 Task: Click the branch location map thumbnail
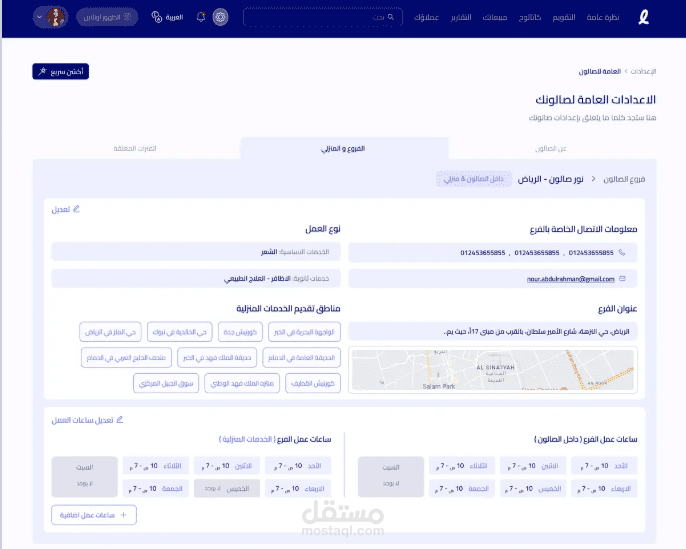(x=493, y=370)
